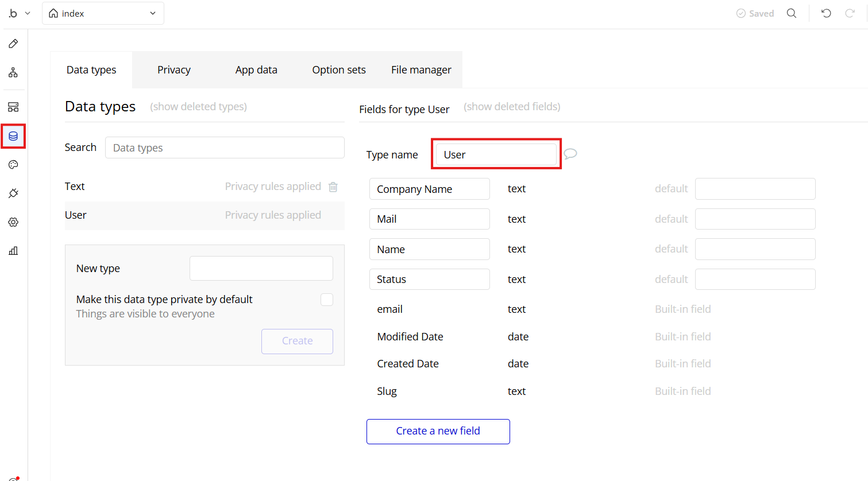
Task: Open search with magnifier icon
Action: click(x=792, y=13)
